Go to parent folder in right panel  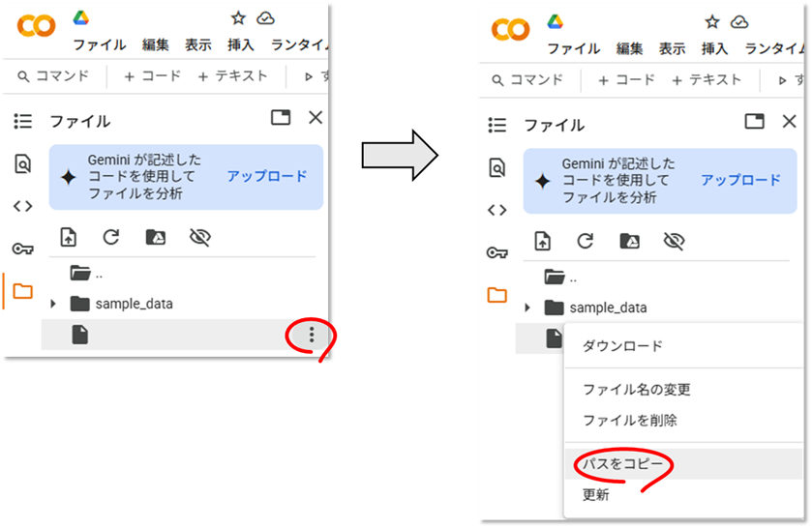tap(560, 277)
